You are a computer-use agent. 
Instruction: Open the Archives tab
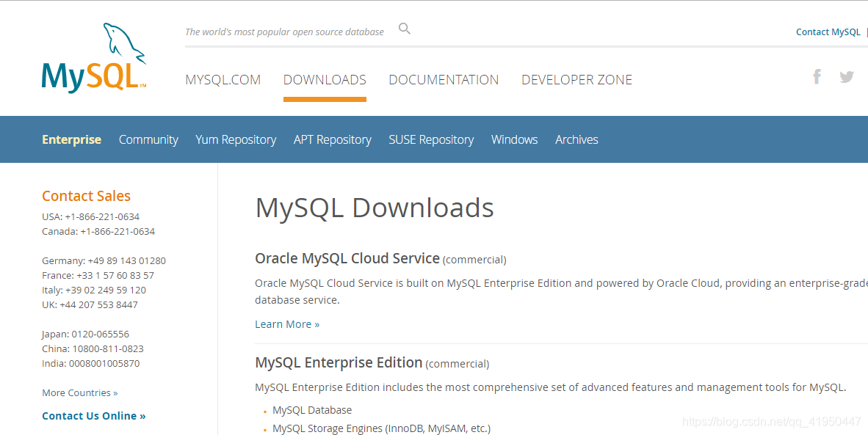[x=576, y=139]
